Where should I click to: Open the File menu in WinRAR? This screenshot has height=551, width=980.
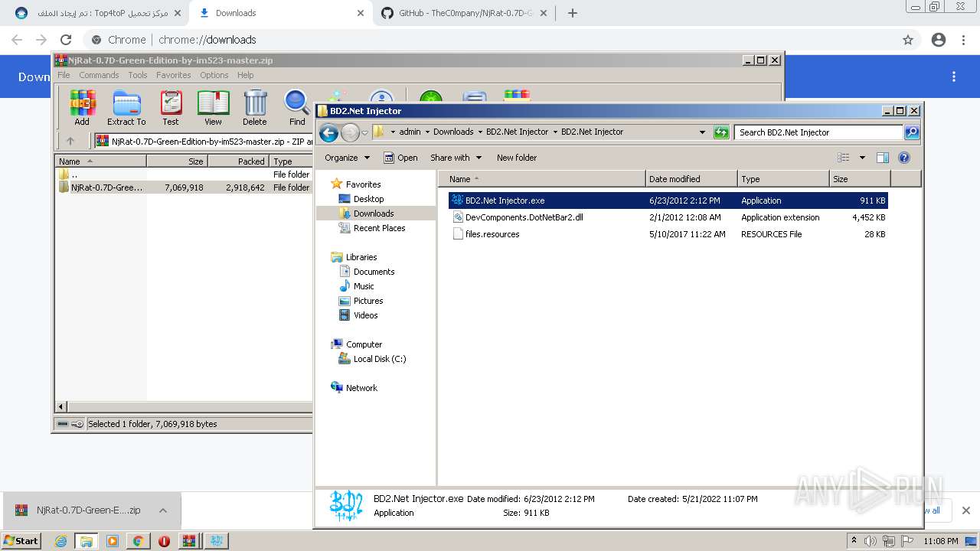coord(64,75)
